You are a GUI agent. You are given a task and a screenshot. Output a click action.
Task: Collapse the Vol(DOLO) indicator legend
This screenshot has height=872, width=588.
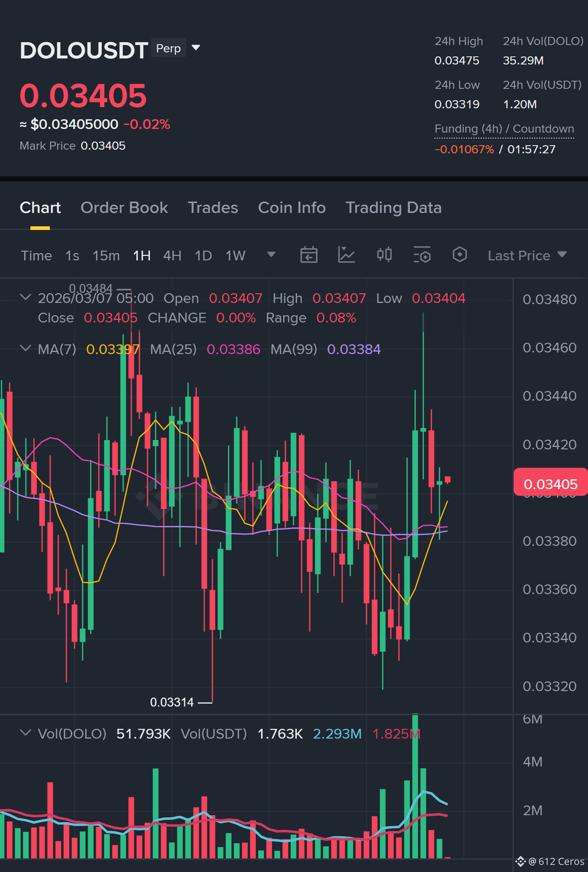26,733
